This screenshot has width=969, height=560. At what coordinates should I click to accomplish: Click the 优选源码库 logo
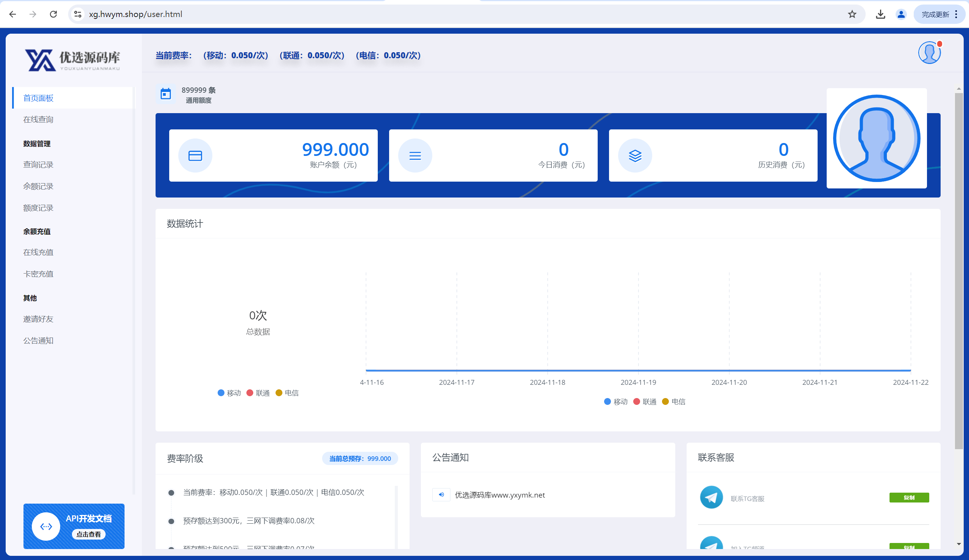pyautogui.click(x=73, y=59)
